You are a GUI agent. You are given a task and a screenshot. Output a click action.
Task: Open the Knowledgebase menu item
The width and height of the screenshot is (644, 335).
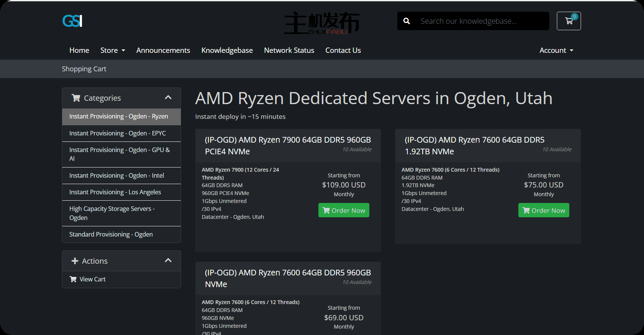(x=227, y=50)
